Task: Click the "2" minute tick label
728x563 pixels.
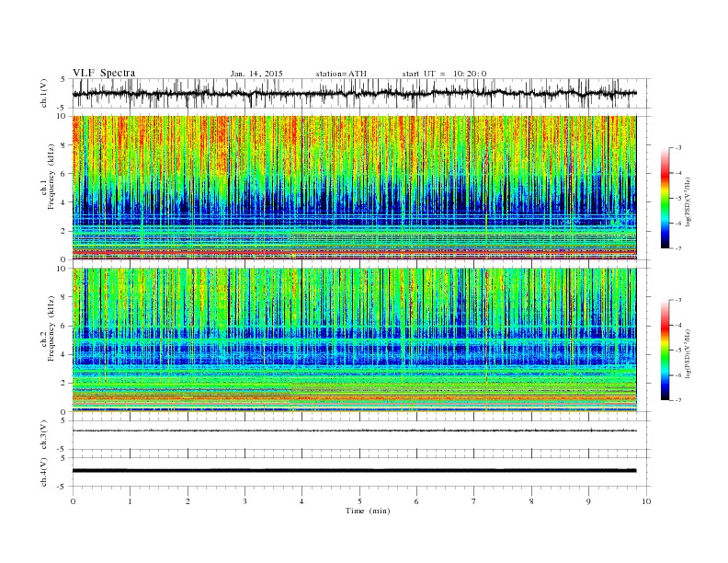Action: pos(188,501)
